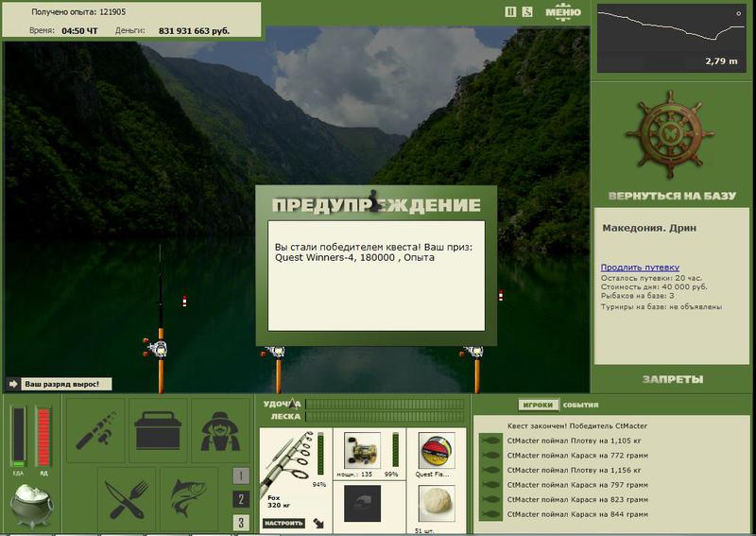
Task: Select the dough bait thumbnail
Action: pyautogui.click(x=437, y=504)
